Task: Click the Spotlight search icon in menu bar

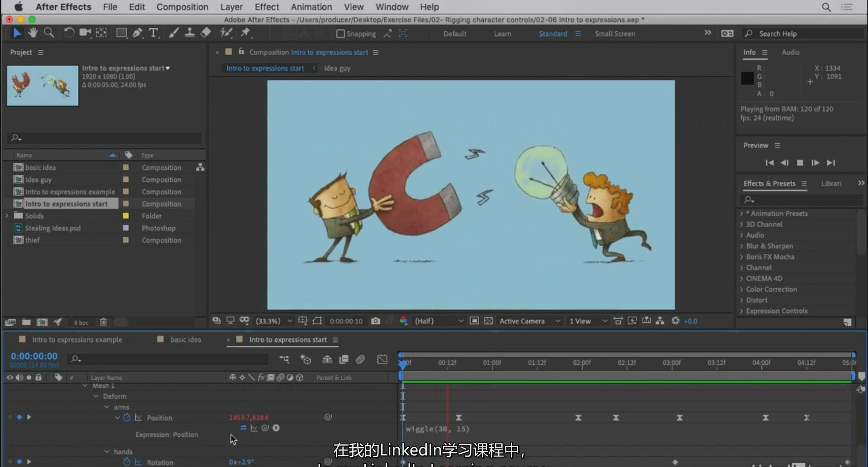Action: [x=826, y=7]
